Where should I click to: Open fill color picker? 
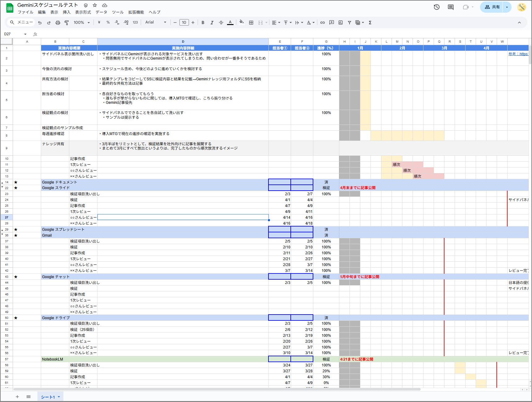[x=242, y=22]
